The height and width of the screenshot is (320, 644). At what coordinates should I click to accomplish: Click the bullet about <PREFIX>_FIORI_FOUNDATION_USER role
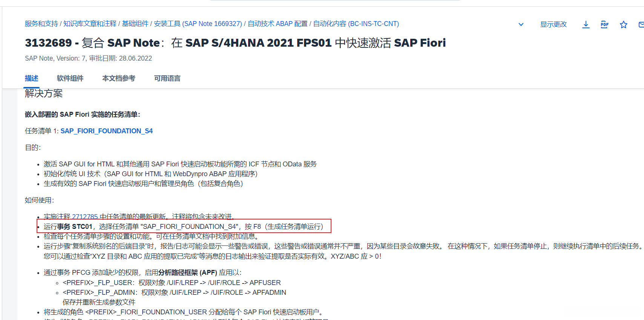point(184,312)
